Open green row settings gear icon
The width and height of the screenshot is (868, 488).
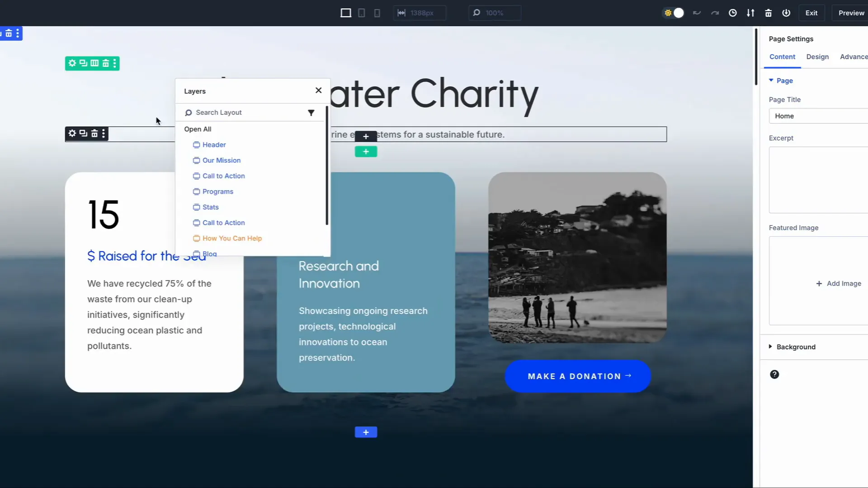click(72, 63)
